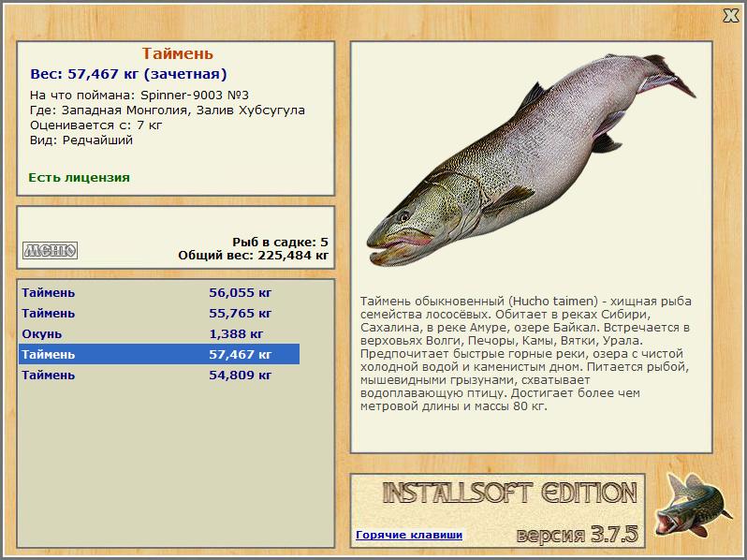Image resolution: width=747 pixels, height=560 pixels.
Task: Select the highlighted Таймень 57,467 кг row
Action: tap(159, 354)
